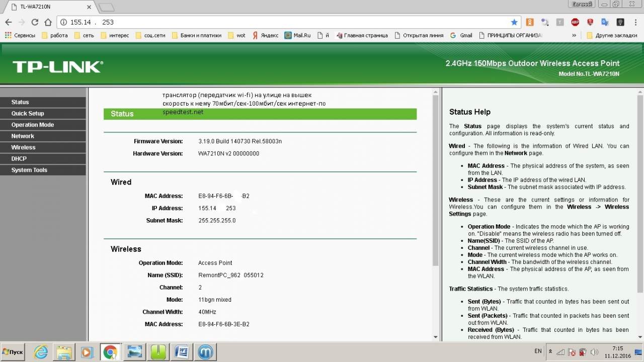This screenshot has width=644, height=362.
Task: Open the Operation Mode menu item
Action: [43, 125]
